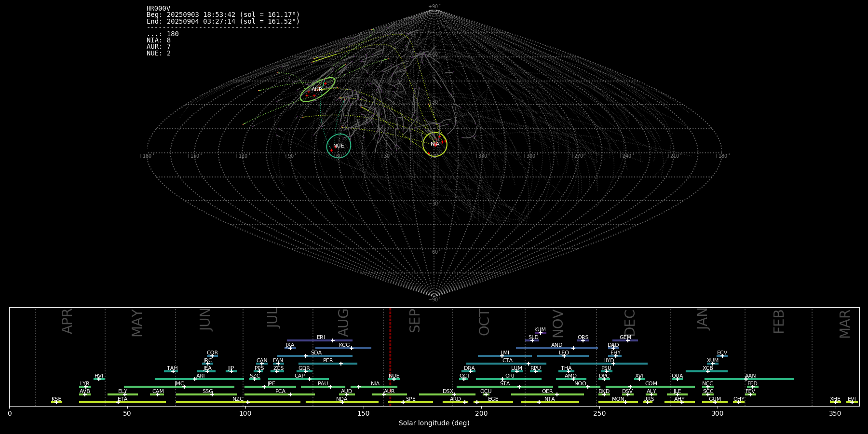Screen dimensions: 868x434
Task: Click the 'NIA: 8' legend entry
Action: [159, 41]
